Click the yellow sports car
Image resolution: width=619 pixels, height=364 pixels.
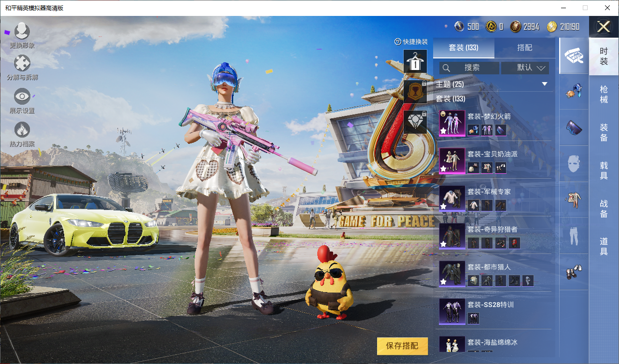pos(84,224)
